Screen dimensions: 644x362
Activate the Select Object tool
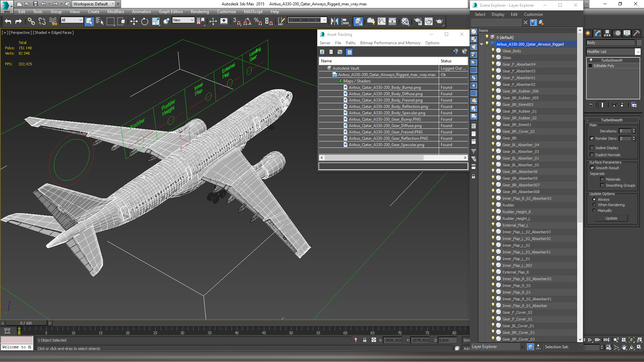(89, 21)
